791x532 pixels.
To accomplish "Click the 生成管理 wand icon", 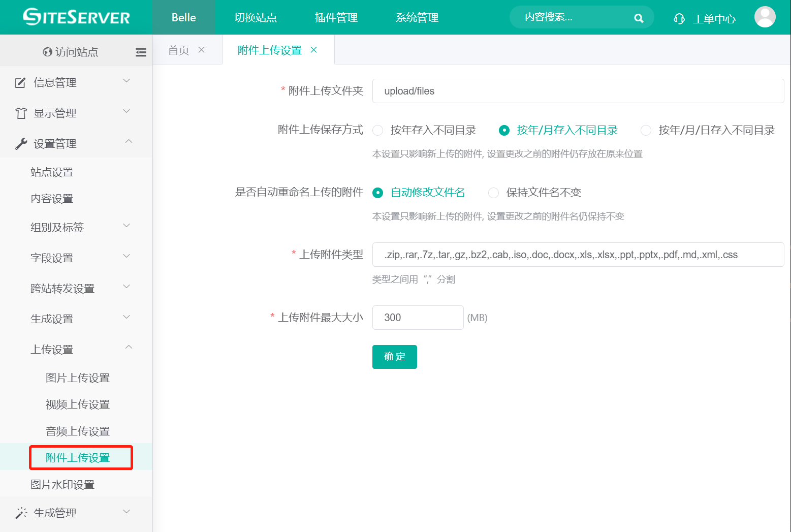I will point(20,512).
